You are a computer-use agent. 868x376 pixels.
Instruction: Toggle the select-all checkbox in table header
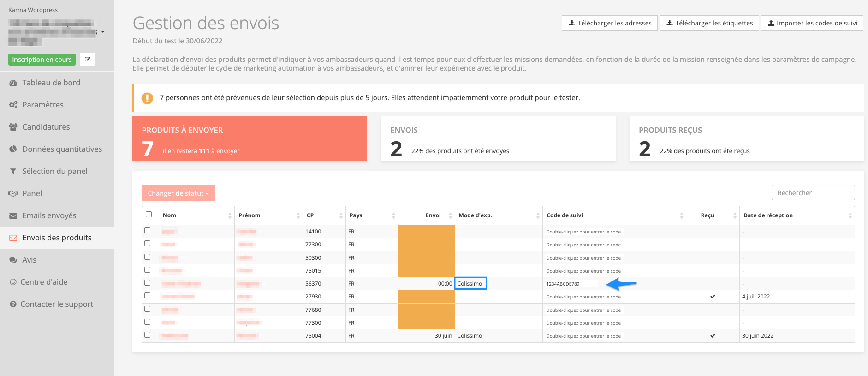pos(149,215)
